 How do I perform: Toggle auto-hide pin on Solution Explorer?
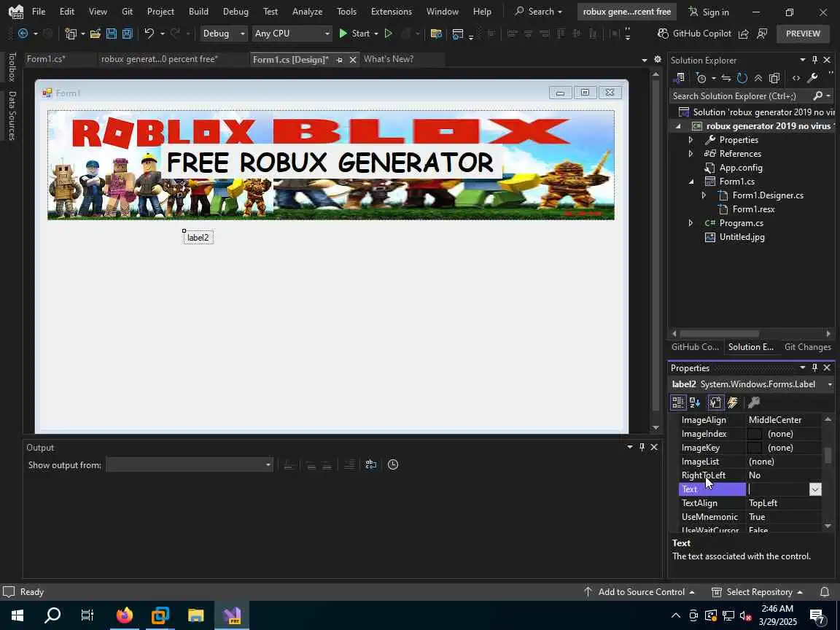814,60
